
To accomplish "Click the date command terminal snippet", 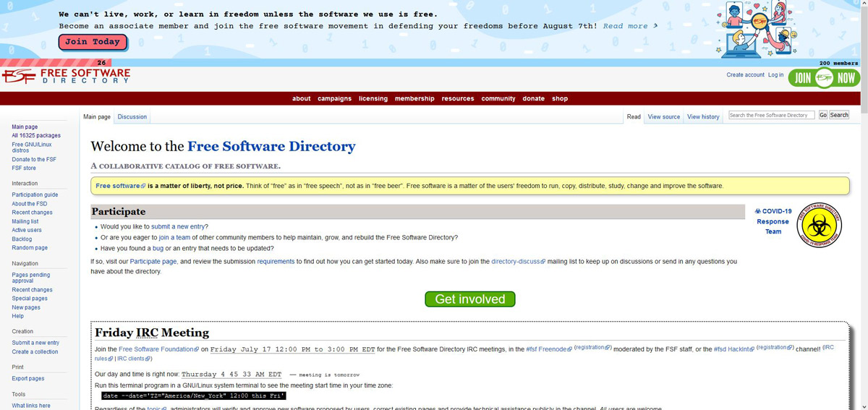I will click(x=194, y=396).
